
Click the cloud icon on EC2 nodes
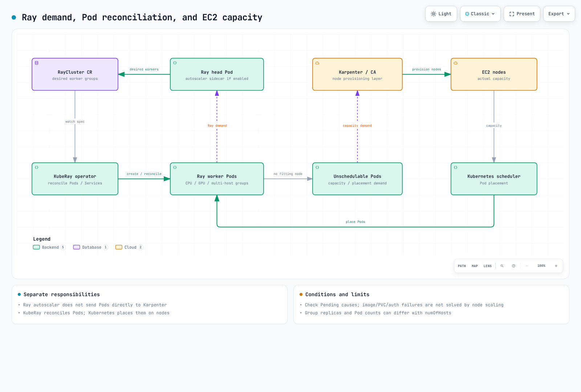456,63
